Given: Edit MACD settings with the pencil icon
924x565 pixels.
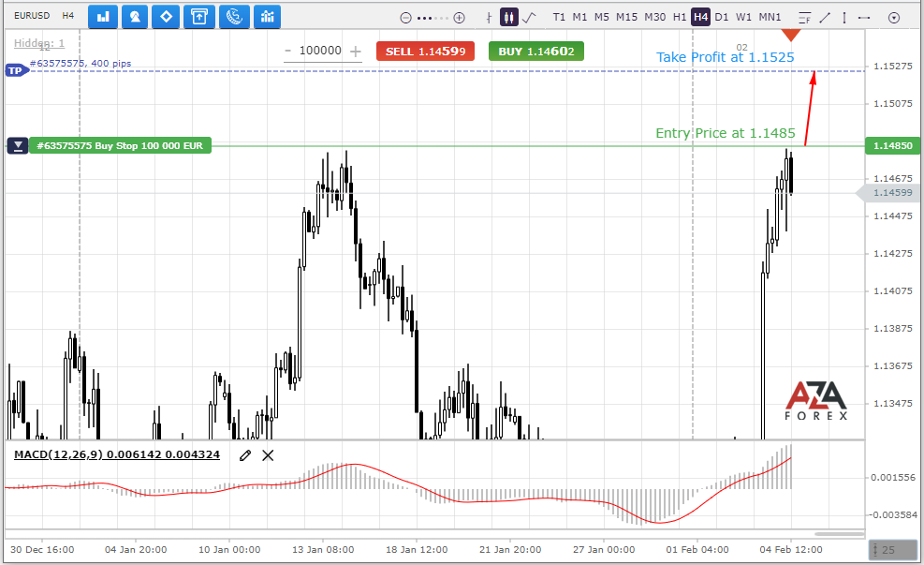Looking at the screenshot, I should tap(245, 455).
